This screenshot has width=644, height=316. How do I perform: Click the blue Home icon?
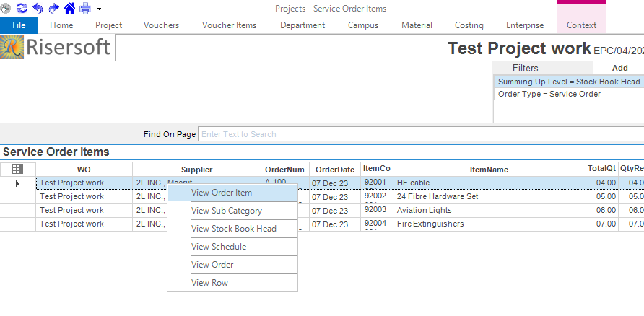pos(69,8)
